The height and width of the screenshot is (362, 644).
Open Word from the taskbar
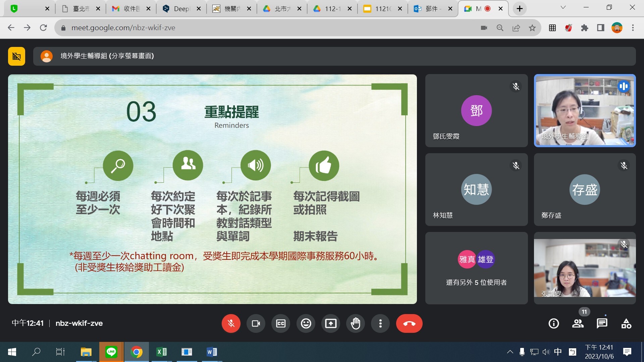(x=212, y=352)
